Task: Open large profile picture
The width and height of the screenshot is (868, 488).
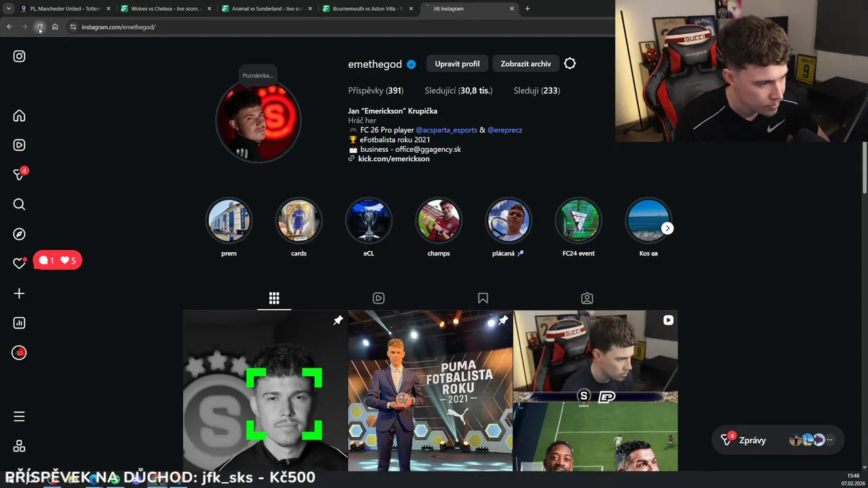Action: point(258,121)
